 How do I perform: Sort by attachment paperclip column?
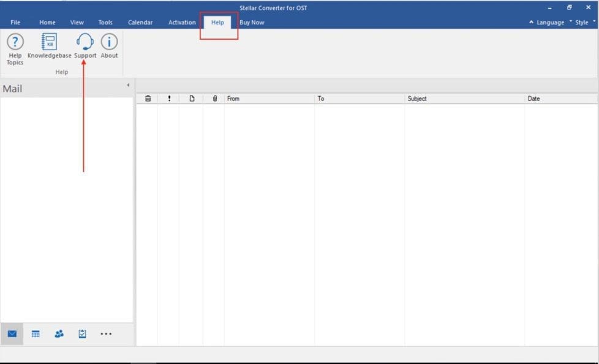pos(214,98)
